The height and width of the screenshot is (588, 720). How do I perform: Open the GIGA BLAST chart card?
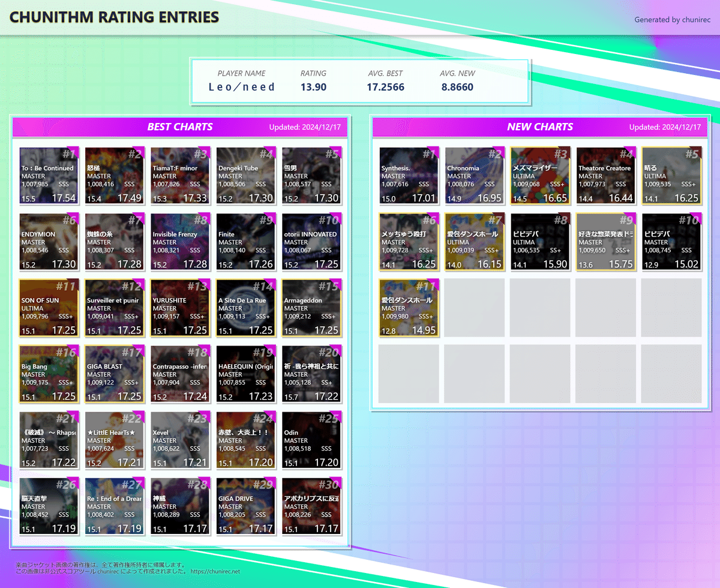115,374
